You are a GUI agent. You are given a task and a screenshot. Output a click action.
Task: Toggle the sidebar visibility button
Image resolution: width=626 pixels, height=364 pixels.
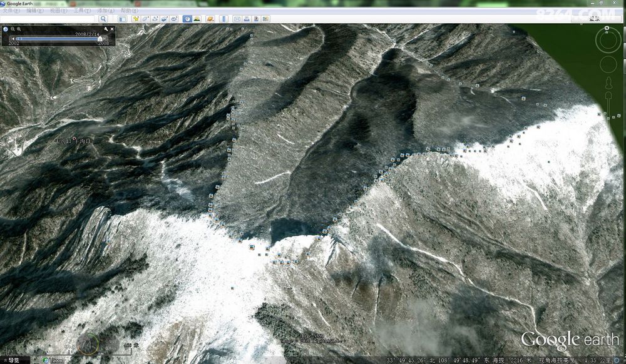pyautogui.click(x=123, y=19)
